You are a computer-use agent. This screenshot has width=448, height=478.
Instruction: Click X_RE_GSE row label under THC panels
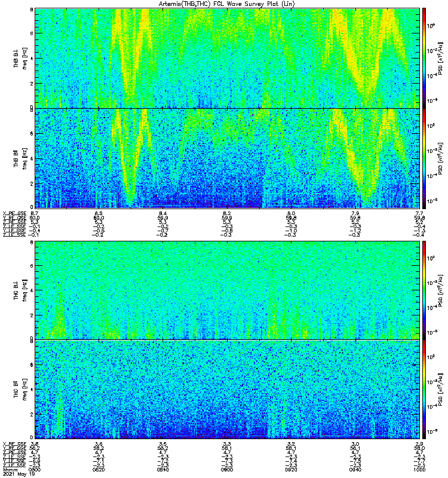(14, 444)
